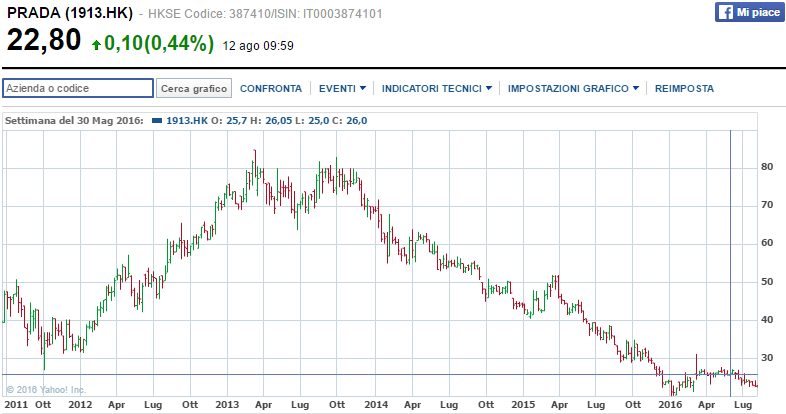Click the '2016' x-axis label
This screenshot has width=786, height=414.
pyautogui.click(x=670, y=404)
